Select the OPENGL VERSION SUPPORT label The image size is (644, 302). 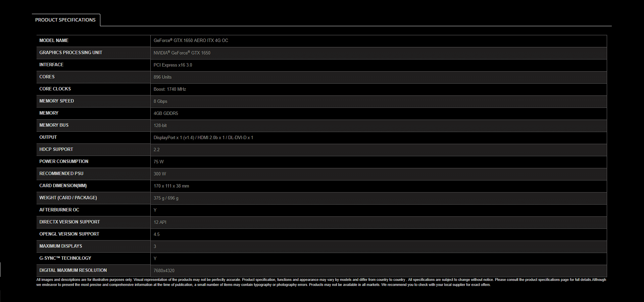point(69,234)
